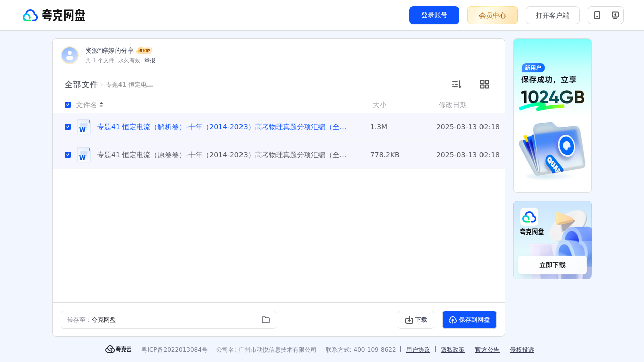
Task: Uncheck the 解析卷 file checkbox
Action: click(68, 127)
